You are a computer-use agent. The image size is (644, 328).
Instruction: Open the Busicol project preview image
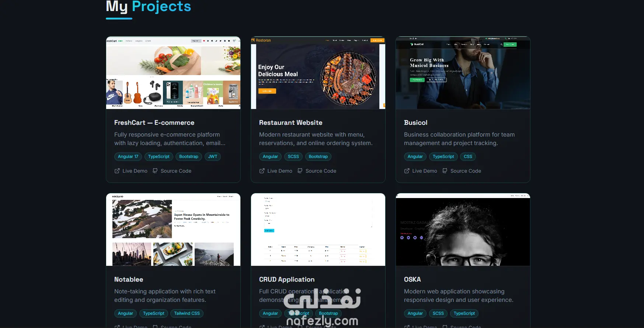tap(463, 73)
